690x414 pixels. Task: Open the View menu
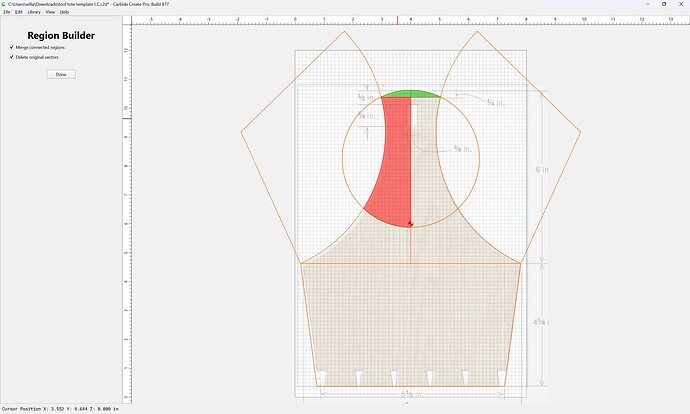[x=50, y=12]
